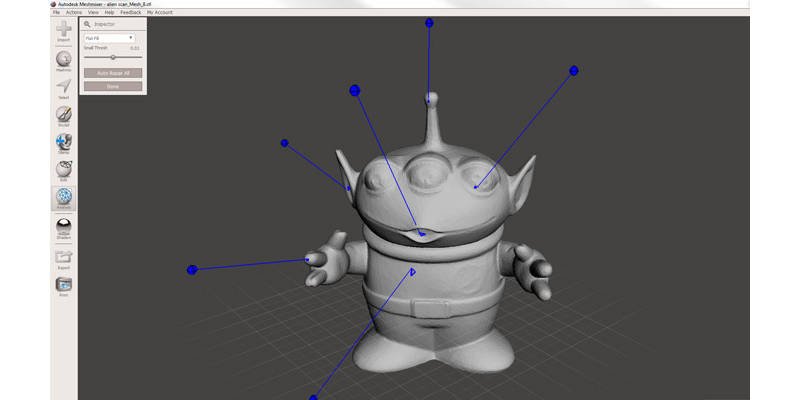800x400 pixels.
Task: Open the Shaders panel
Action: [x=64, y=229]
